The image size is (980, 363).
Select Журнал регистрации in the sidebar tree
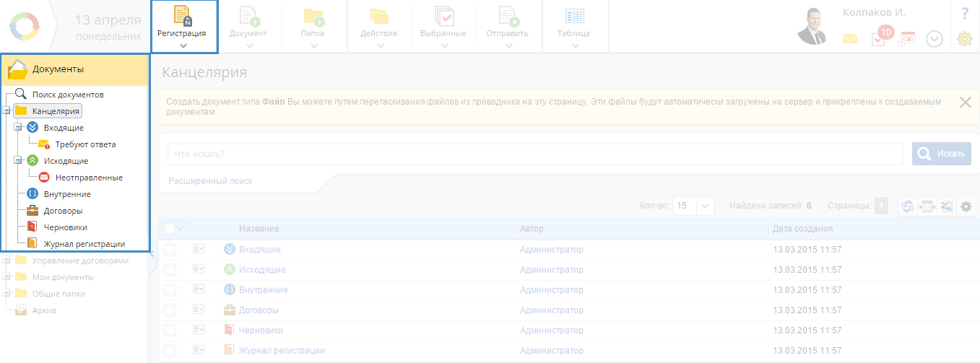tap(84, 244)
